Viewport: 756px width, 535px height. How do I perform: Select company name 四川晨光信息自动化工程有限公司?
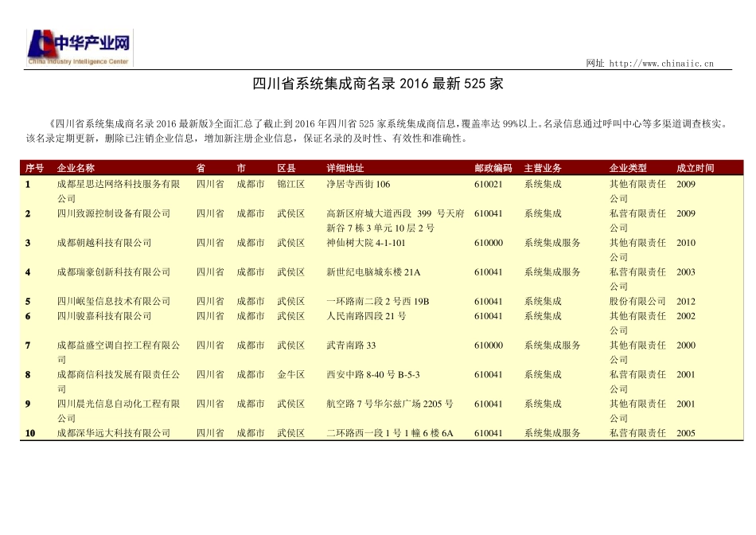118,411
